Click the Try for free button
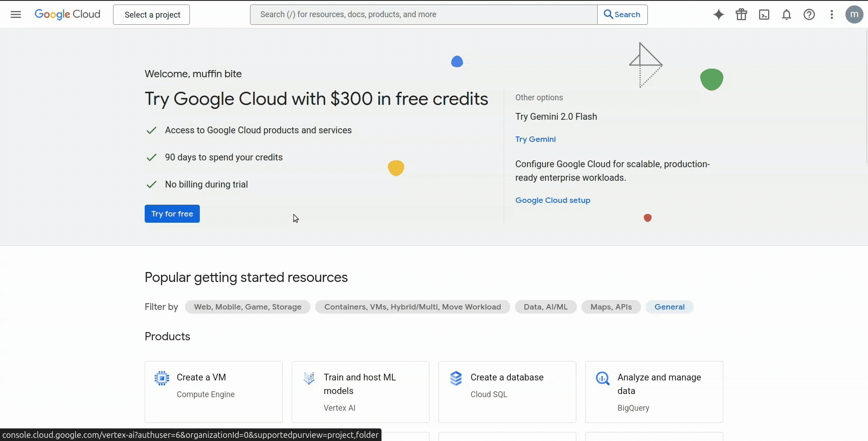 click(172, 214)
